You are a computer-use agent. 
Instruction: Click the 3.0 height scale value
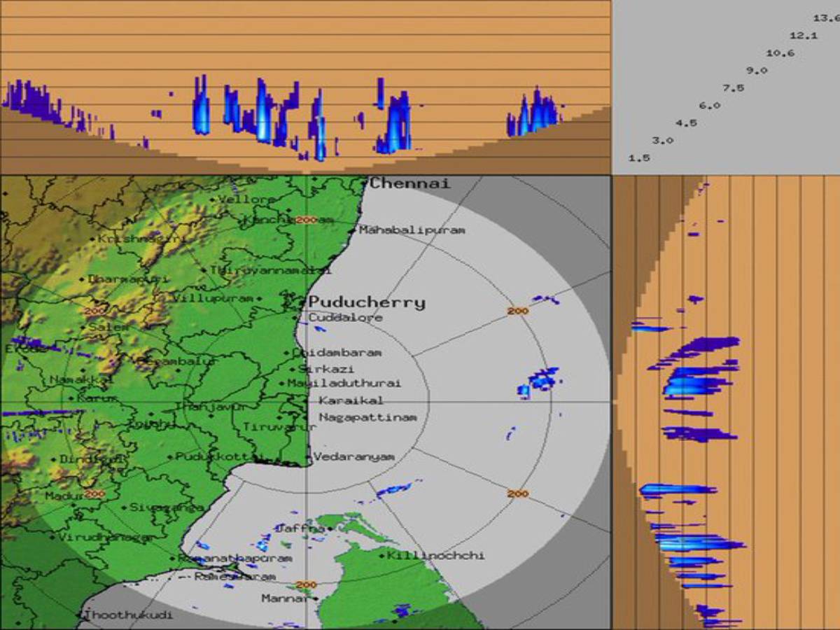click(x=662, y=141)
